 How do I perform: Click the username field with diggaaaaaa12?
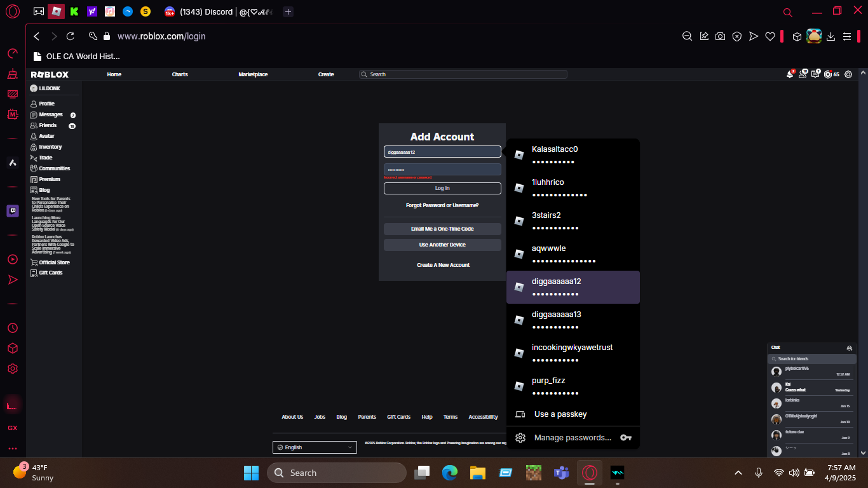click(442, 152)
